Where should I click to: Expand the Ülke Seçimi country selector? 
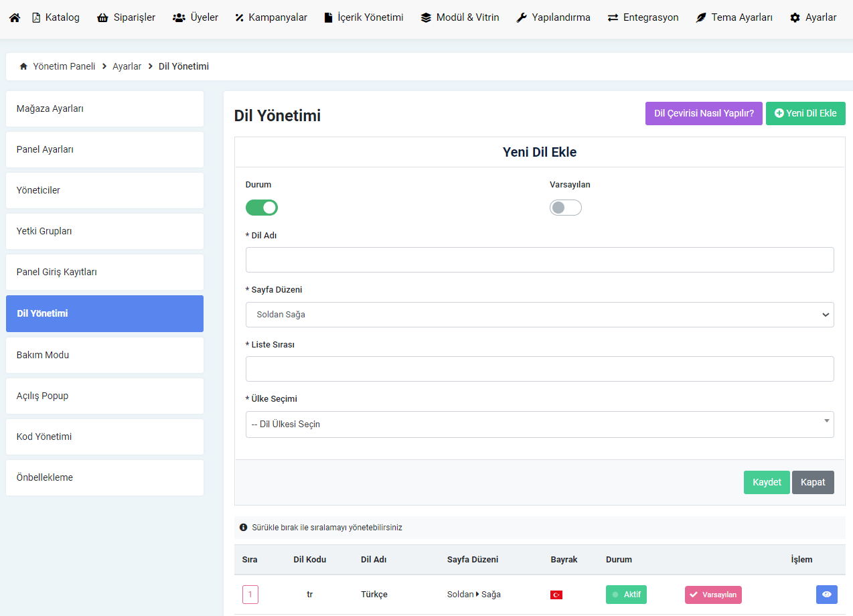click(540, 425)
